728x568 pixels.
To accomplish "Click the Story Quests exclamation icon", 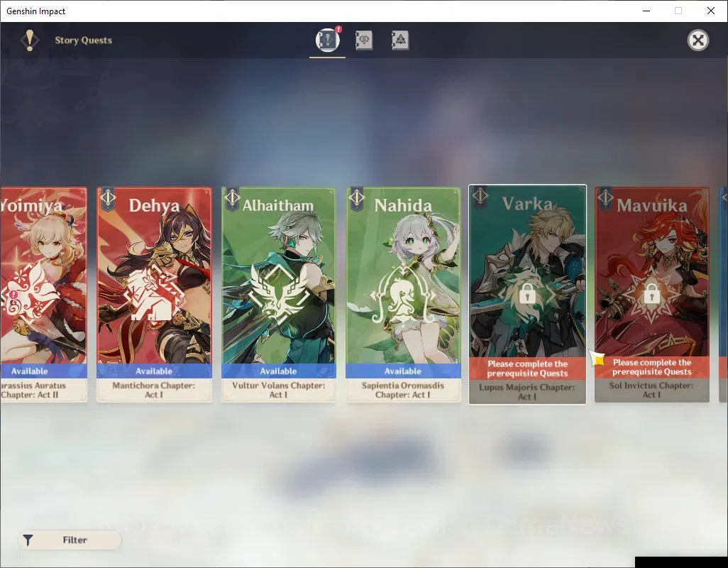I will 30,40.
